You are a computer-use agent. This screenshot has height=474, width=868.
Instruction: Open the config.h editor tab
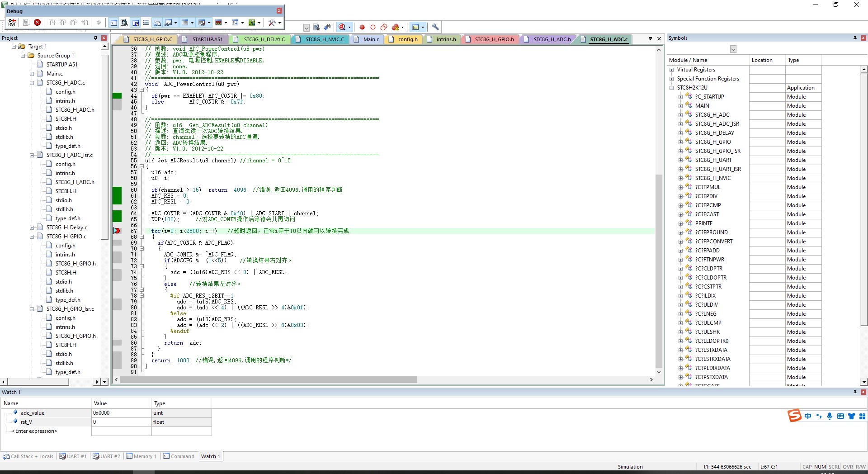[403, 39]
